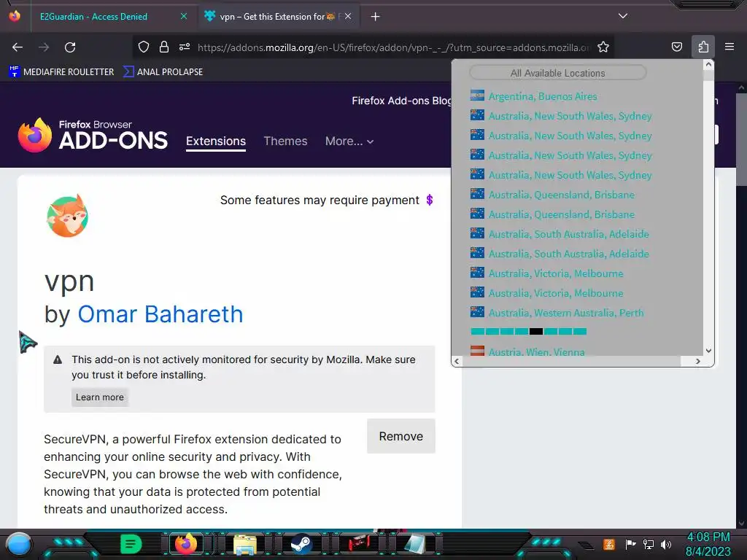Click the purple dollar payment icon

tap(429, 200)
